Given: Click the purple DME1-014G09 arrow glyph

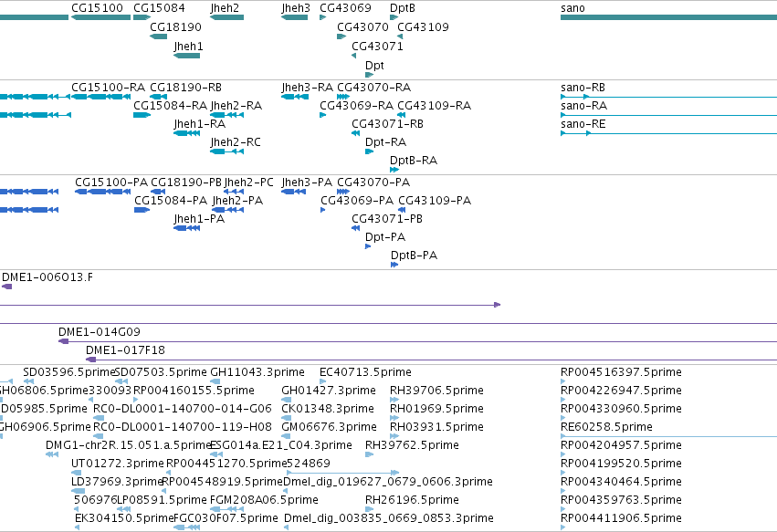Looking at the screenshot, I should pos(63,341).
